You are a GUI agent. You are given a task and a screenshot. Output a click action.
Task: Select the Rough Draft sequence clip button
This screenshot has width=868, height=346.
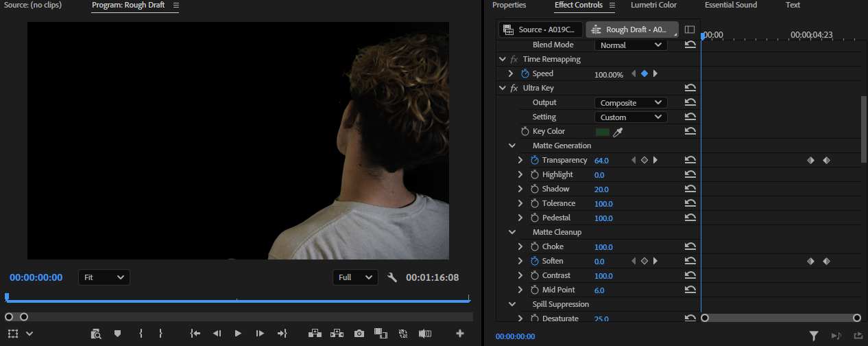[x=632, y=30]
